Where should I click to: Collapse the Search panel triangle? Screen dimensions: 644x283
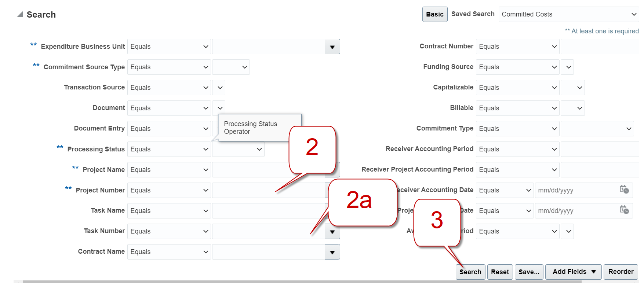click(x=20, y=15)
